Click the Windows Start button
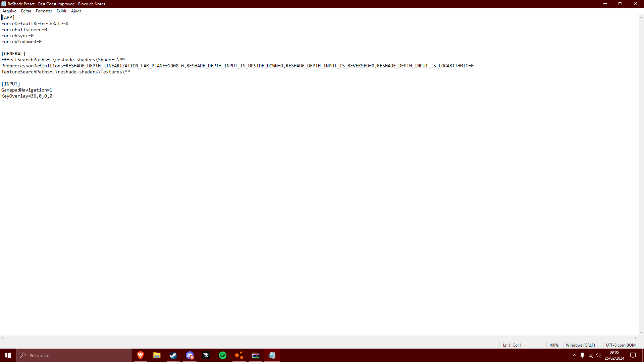 pyautogui.click(x=8, y=355)
